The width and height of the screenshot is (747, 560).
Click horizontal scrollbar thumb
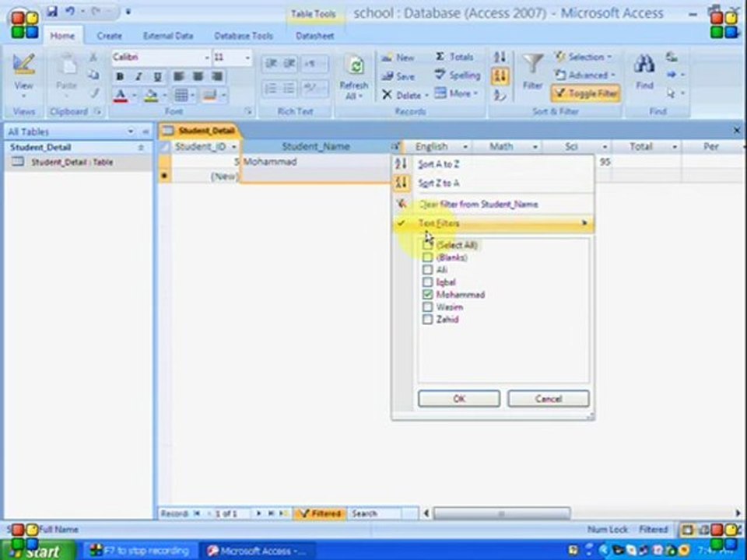point(501,513)
